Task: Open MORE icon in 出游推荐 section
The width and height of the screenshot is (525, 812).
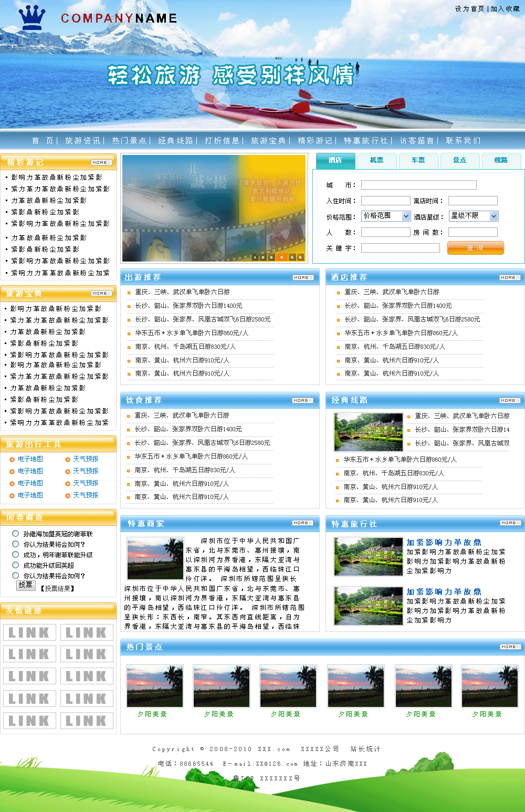Action: coord(303,277)
